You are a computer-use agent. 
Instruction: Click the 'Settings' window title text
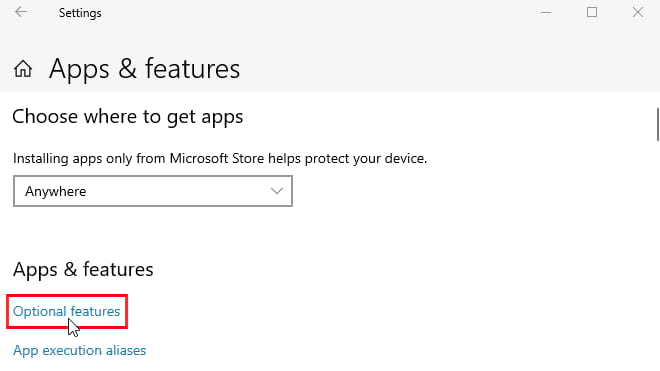(x=80, y=13)
